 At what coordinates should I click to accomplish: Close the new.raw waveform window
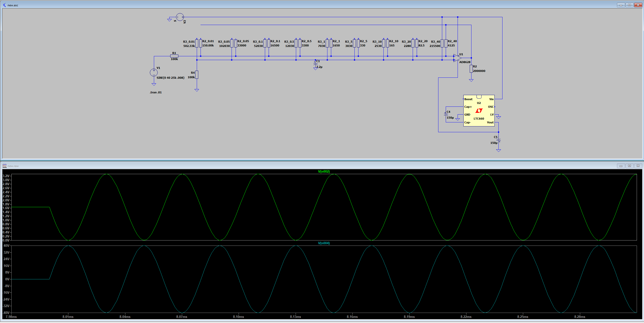point(638,166)
